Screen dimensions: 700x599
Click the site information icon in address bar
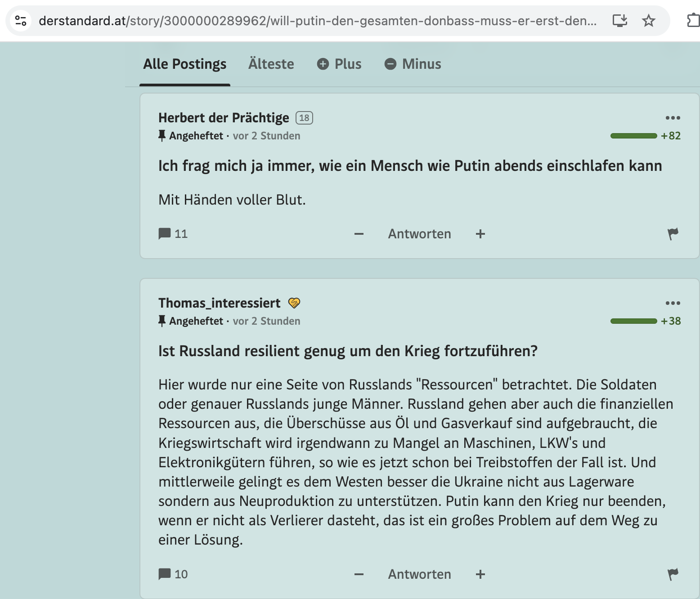pos(21,21)
